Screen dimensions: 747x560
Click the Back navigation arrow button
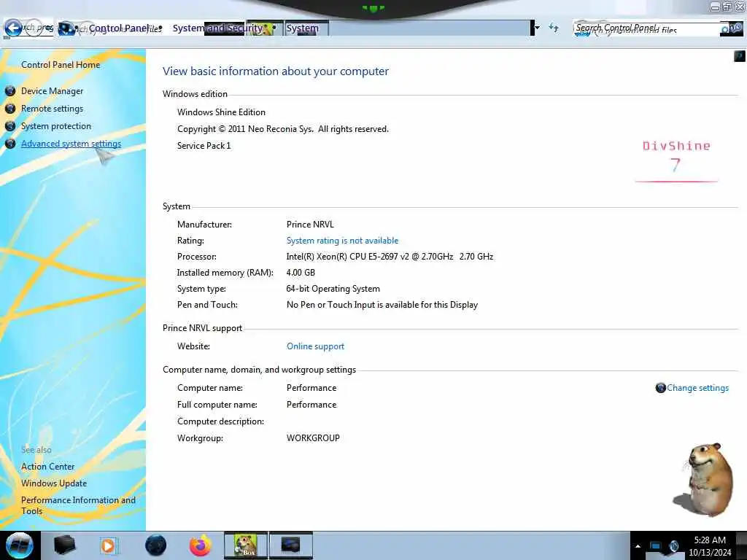click(13, 28)
